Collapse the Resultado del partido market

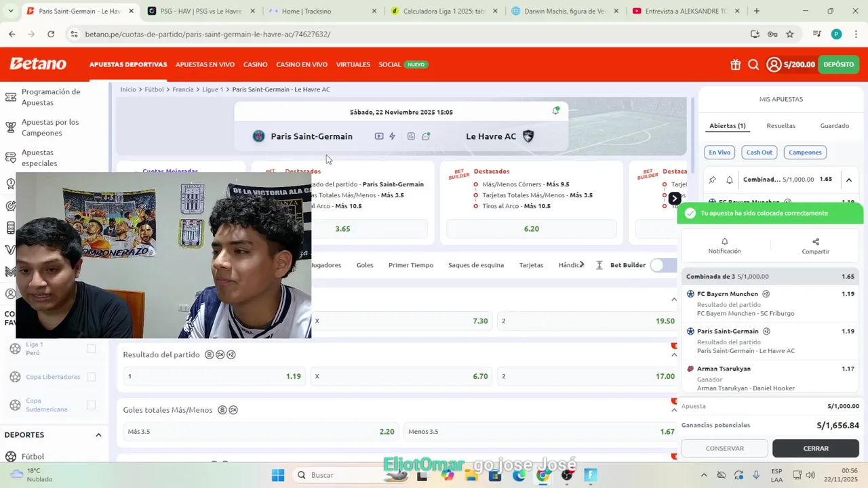click(674, 354)
